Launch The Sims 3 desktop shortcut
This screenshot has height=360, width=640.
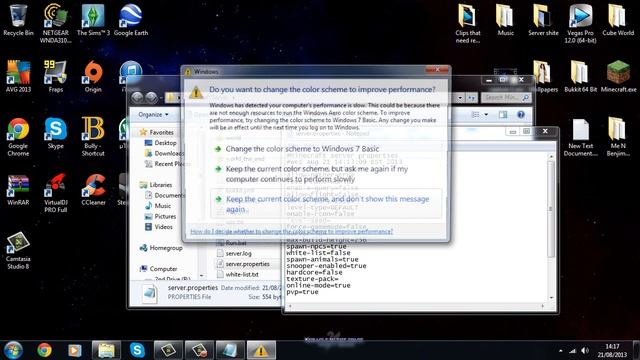93,20
